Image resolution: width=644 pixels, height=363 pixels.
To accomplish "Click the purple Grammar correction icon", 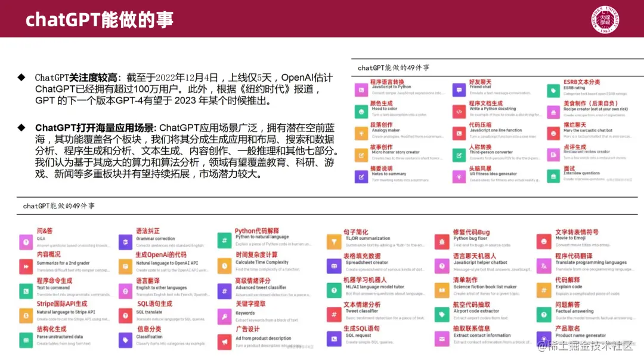I will (125, 242).
